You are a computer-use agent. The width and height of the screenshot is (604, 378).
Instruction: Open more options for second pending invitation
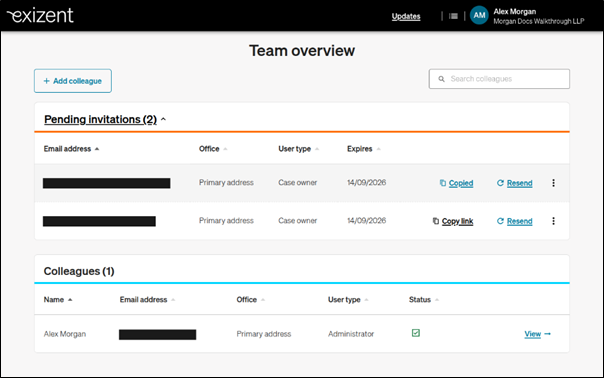pyautogui.click(x=554, y=221)
